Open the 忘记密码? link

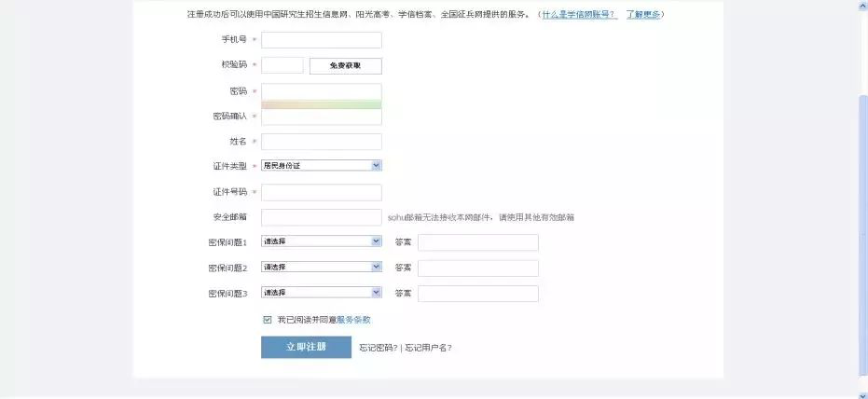[x=379, y=348]
